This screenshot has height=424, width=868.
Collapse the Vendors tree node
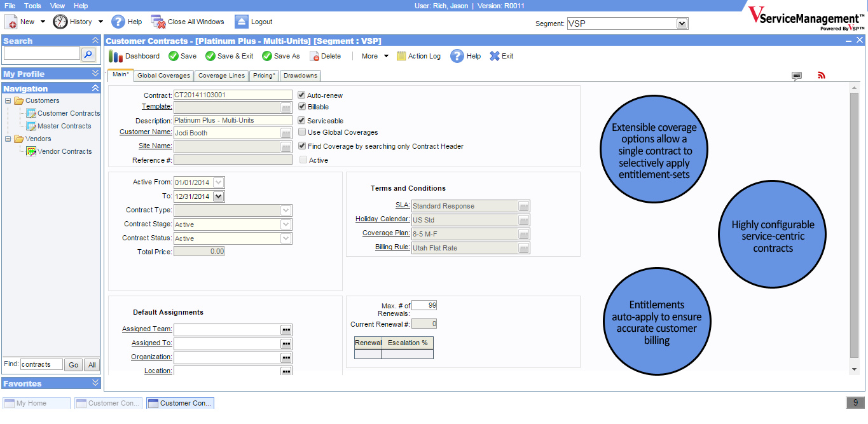coord(8,139)
